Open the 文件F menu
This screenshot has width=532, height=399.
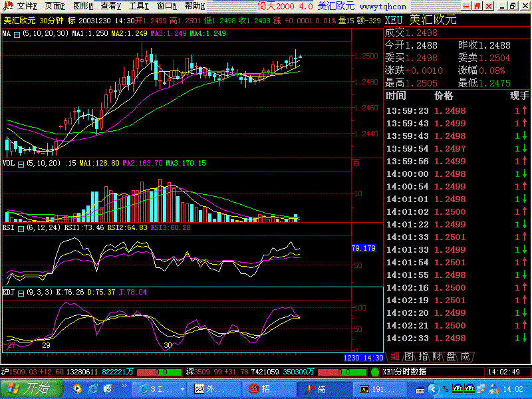pyautogui.click(x=27, y=6)
